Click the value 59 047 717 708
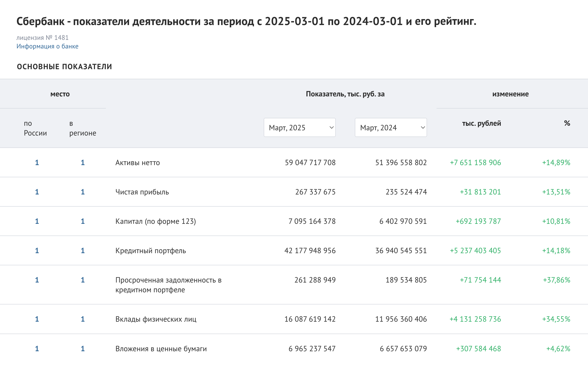 (x=310, y=162)
